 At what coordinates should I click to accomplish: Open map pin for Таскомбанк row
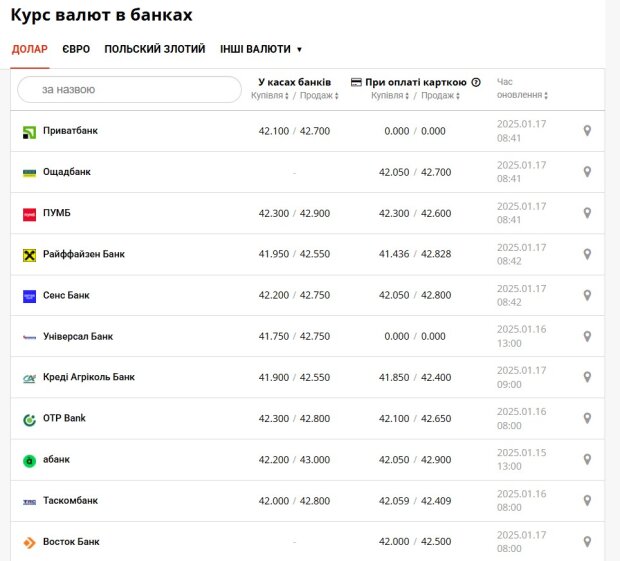587,501
